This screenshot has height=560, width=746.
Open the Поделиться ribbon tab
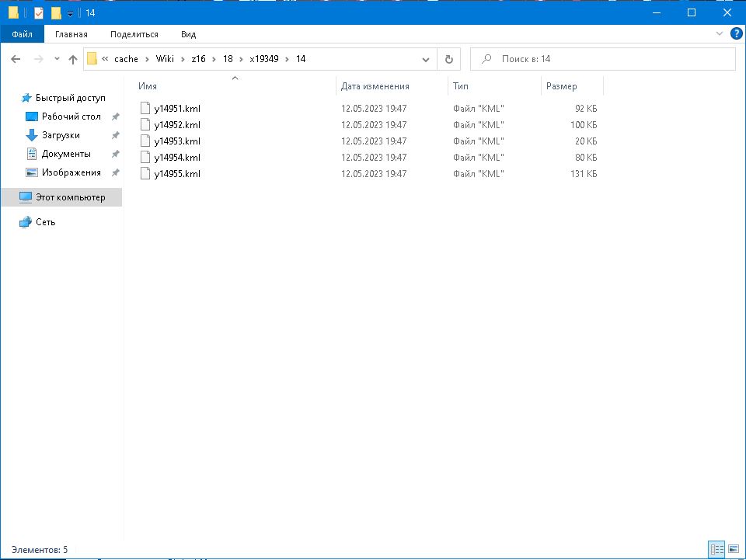(134, 34)
